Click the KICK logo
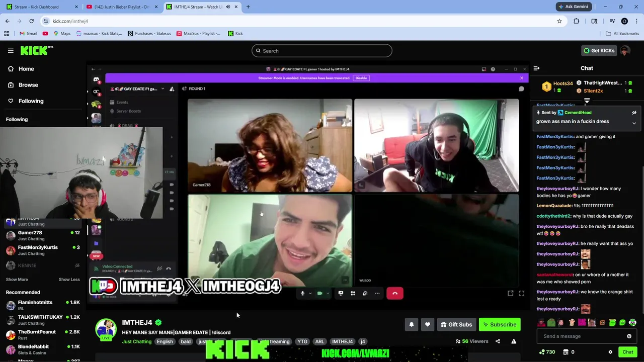Viewport: 644px width, 362px height. [x=36, y=50]
